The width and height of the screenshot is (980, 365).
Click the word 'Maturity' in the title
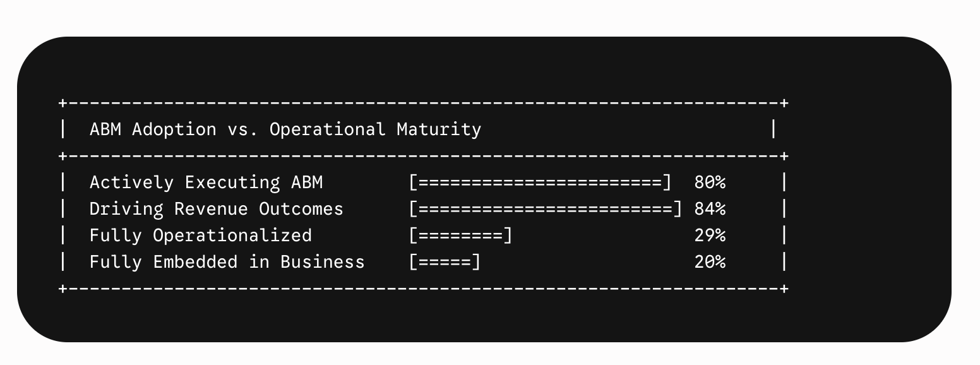(x=439, y=129)
